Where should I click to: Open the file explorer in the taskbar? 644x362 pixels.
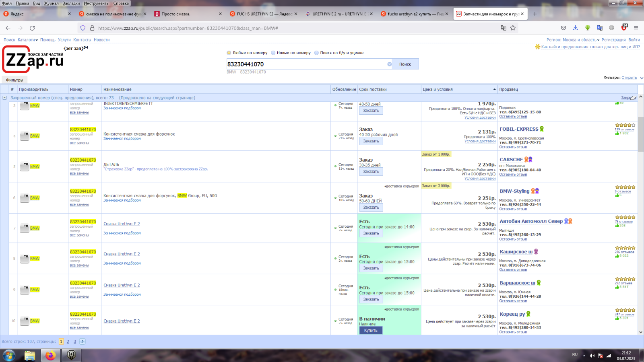(x=30, y=356)
